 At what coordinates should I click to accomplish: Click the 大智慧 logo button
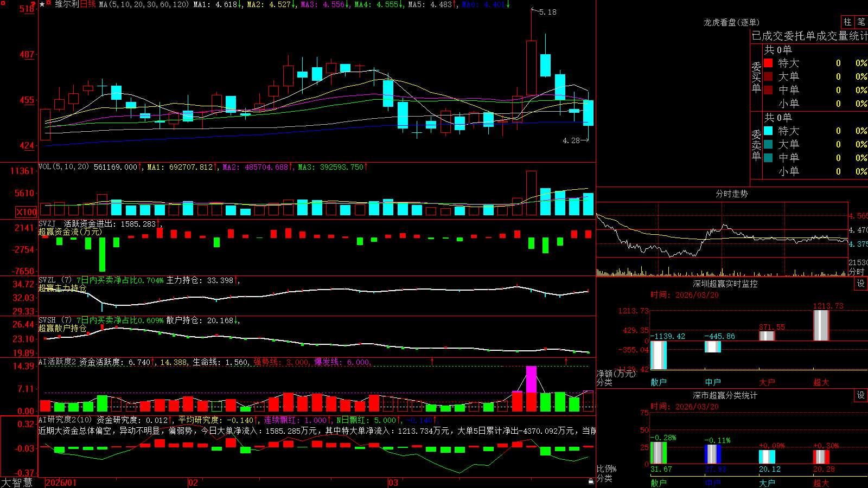point(17,483)
